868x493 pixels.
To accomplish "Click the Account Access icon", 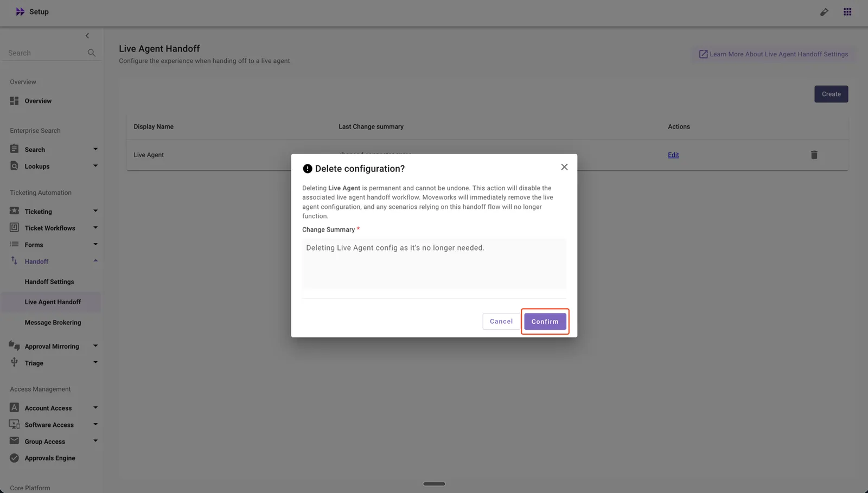I will coord(14,407).
